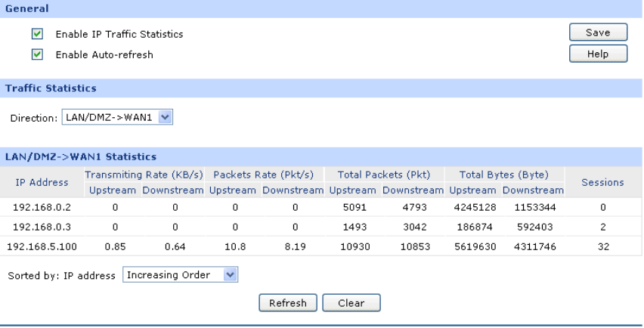Select the 192.168.0.3 IP address cell
Image resolution: width=644 pixels, height=328 pixels.
click(42, 226)
